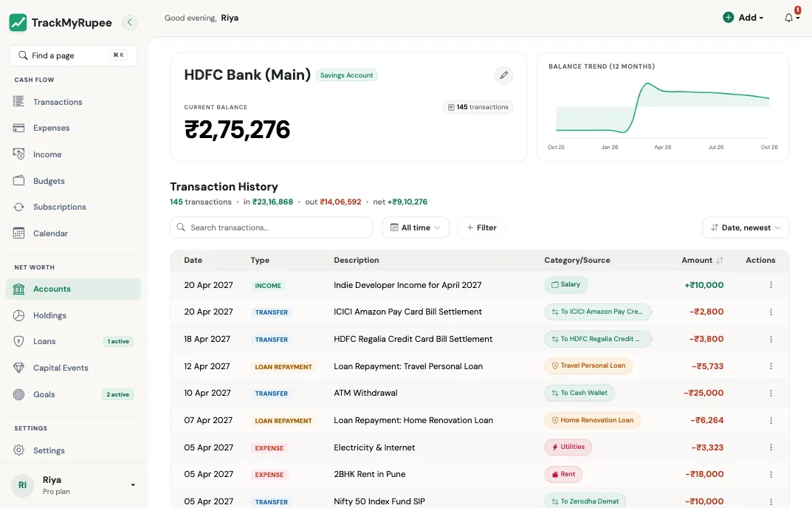Expand the Riya profile menu arrow
Viewport: 812px width, 508px height.
coord(133,485)
